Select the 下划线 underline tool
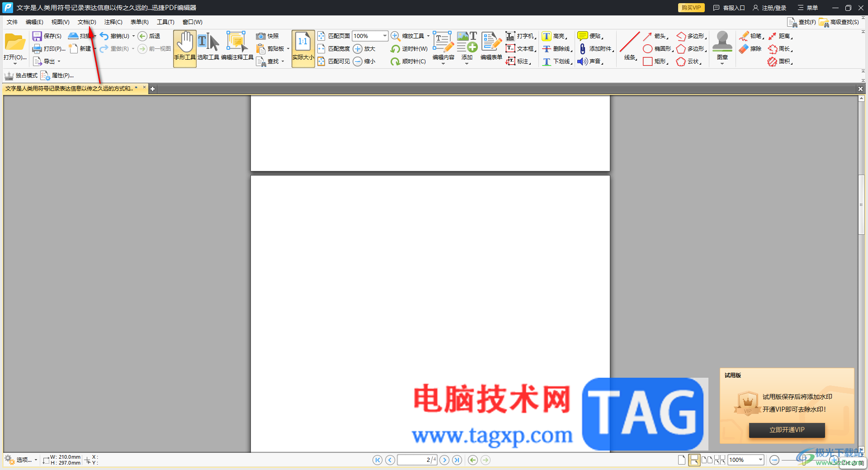Screen dimensions: 868x470 tap(557, 62)
